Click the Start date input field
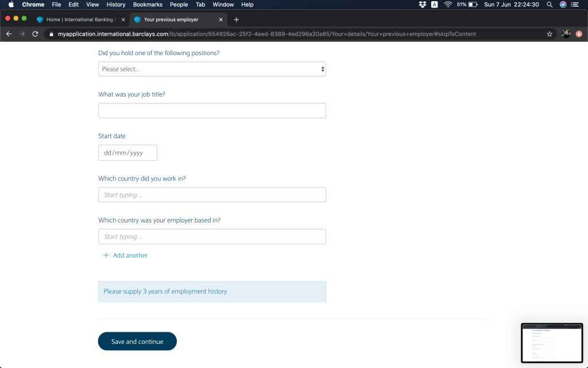The image size is (588, 368). (x=127, y=153)
